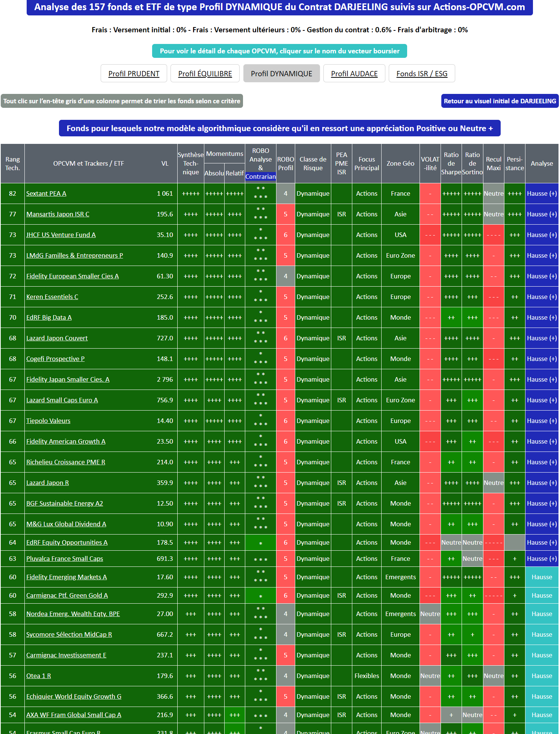Open Lazard Small Caps Euro A
The image size is (560, 734).
pos(62,400)
